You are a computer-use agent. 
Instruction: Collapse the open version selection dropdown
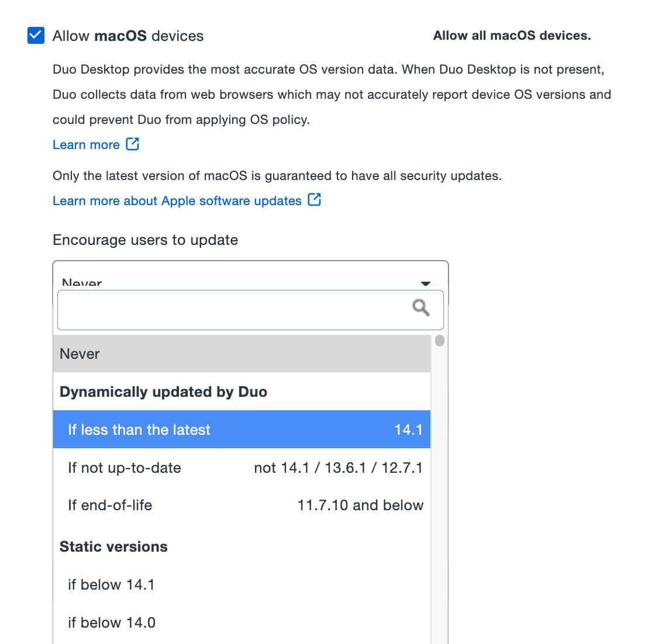tap(426, 283)
